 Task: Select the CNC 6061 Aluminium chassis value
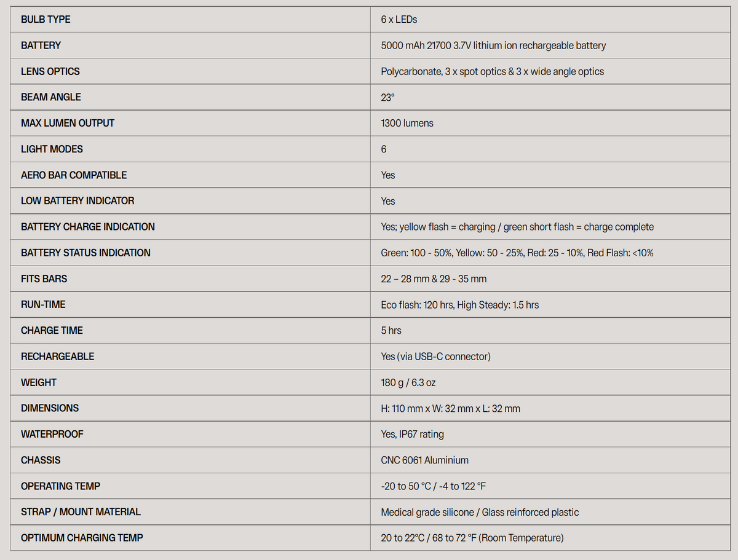[424, 460]
